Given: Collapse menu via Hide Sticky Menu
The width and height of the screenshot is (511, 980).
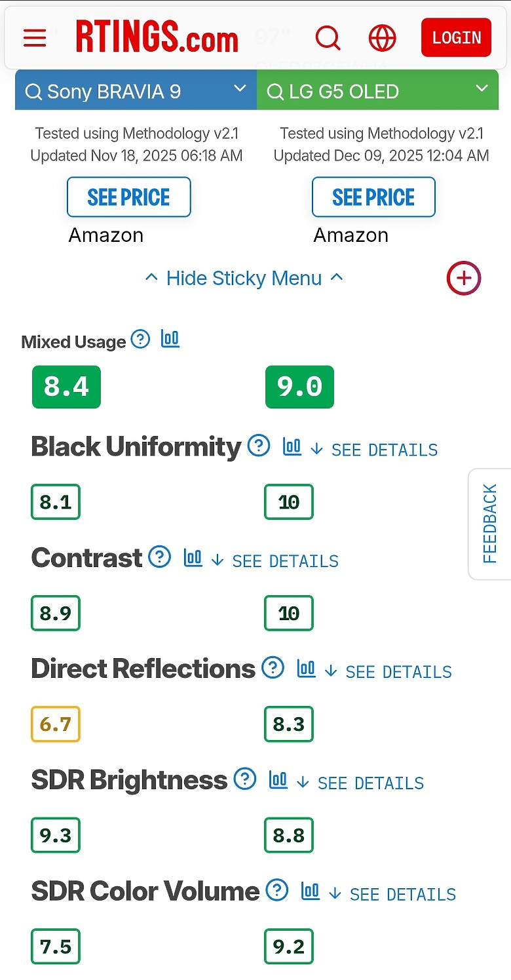Looking at the screenshot, I should (244, 278).
